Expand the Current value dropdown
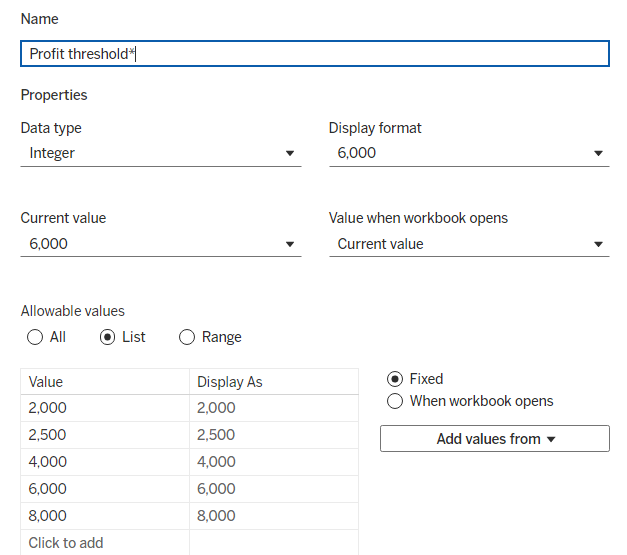Image resolution: width=627 pixels, height=555 pixels. [x=160, y=244]
